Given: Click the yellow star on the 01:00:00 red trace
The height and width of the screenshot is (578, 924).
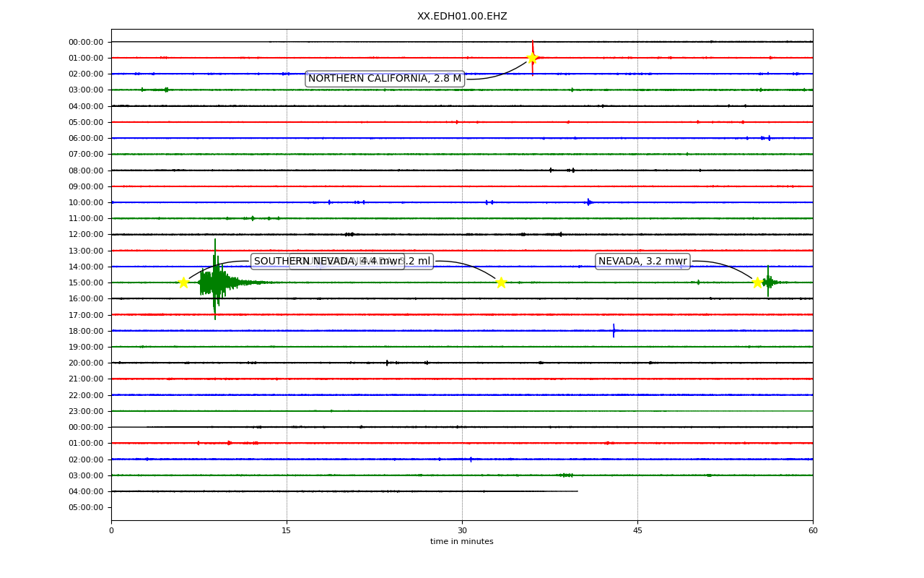Looking at the screenshot, I should (532, 58).
